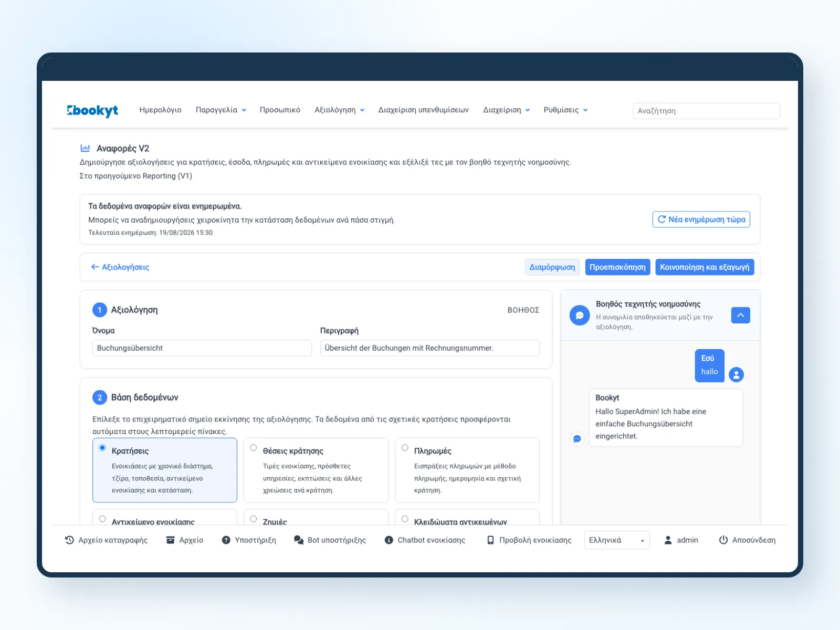This screenshot has height=630, width=840.
Task: Click the Υποστήριξη question mark icon
Action: 226,540
